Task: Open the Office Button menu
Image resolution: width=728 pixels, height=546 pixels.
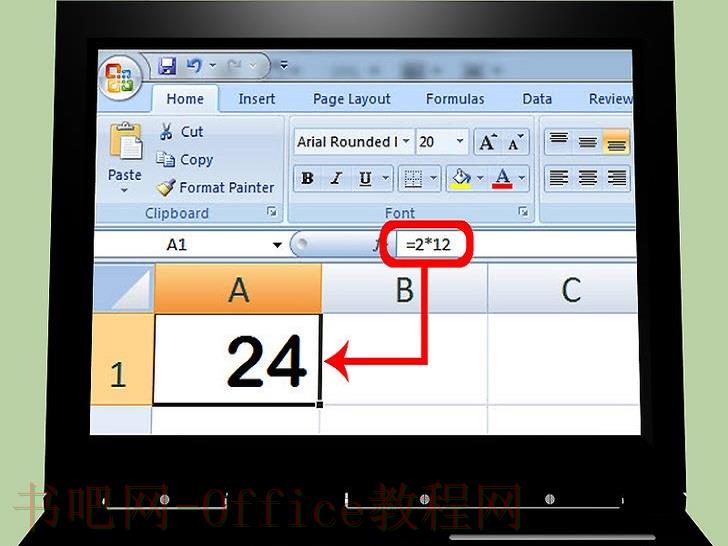Action: point(120,78)
